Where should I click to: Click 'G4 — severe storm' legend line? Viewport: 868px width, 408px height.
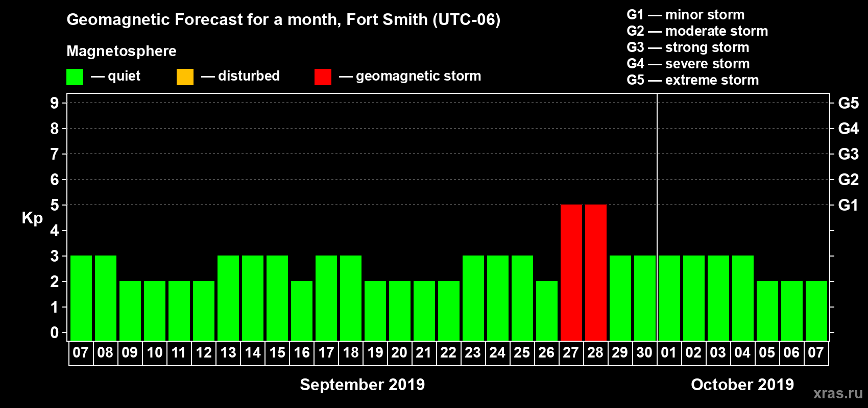[x=688, y=64]
